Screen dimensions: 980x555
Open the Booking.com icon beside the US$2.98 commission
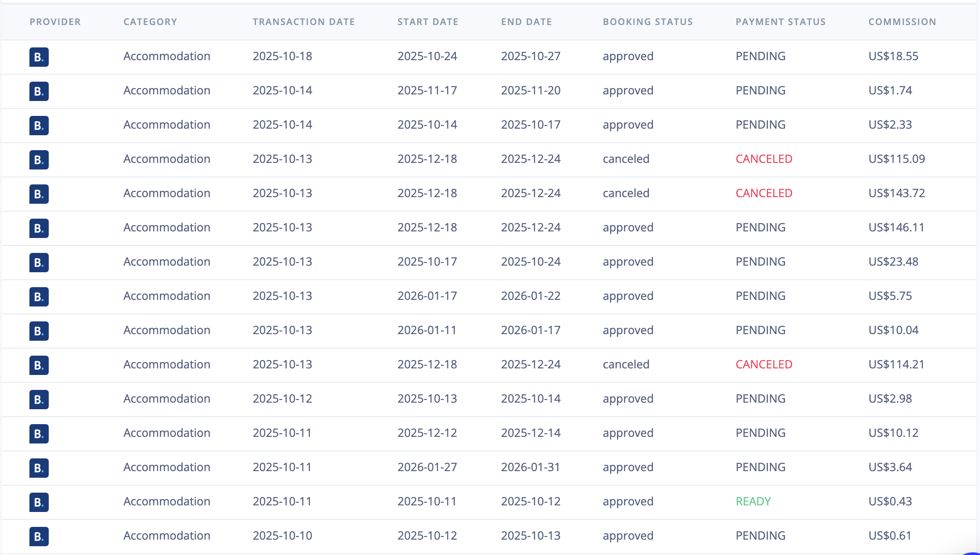[x=39, y=399]
